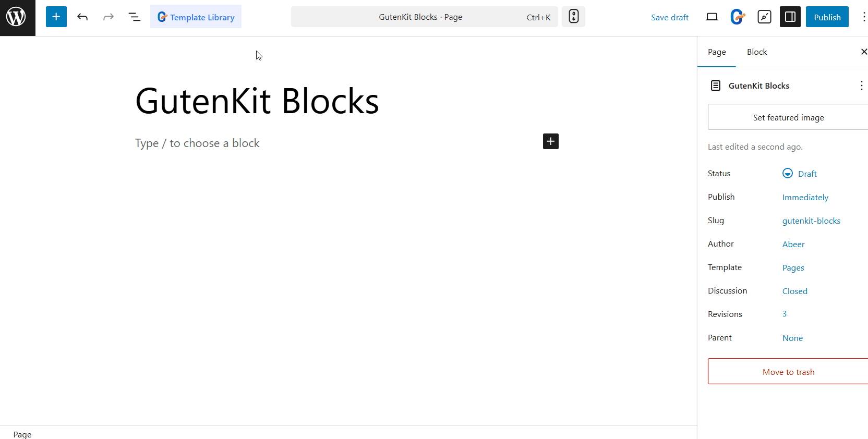
Task: View the 3 revisions
Action: 785,314
